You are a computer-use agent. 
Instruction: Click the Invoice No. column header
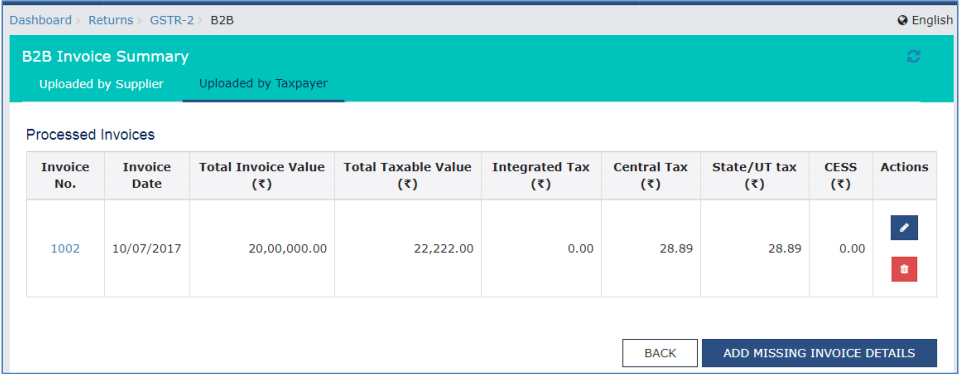66,176
